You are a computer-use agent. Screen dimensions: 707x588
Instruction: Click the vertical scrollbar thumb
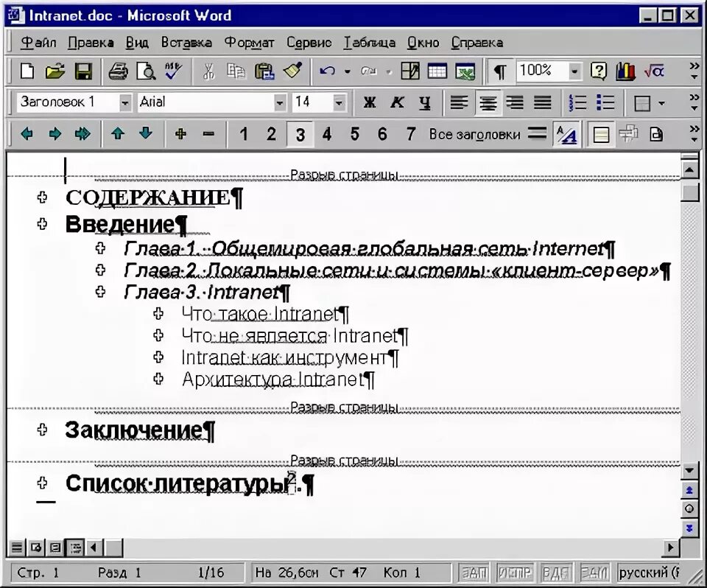click(689, 192)
